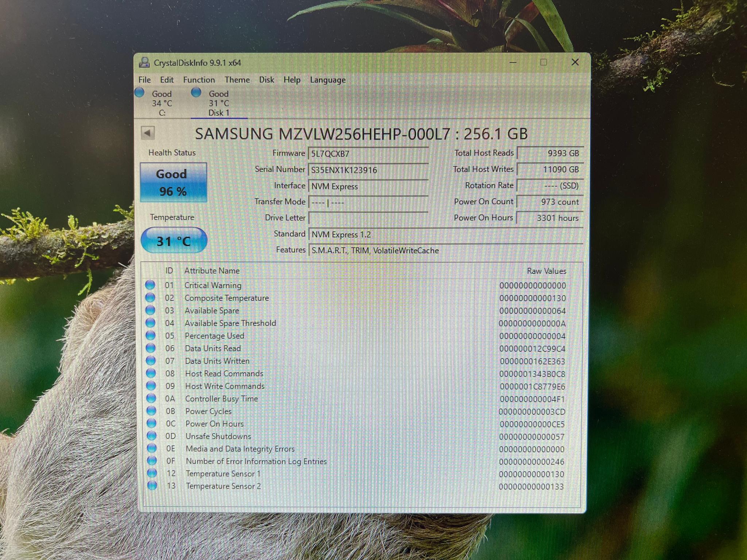The height and width of the screenshot is (560, 747).
Task: Click status orb beside Data Units Read
Action: point(151,348)
